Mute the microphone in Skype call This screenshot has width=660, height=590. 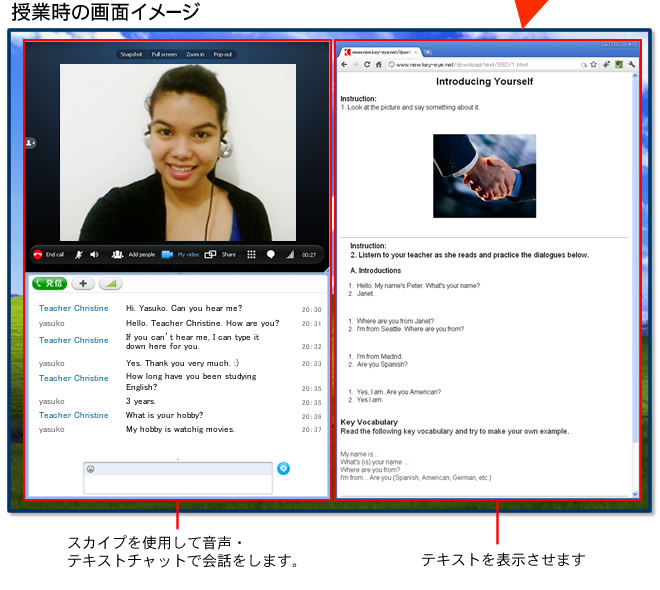[x=79, y=255]
